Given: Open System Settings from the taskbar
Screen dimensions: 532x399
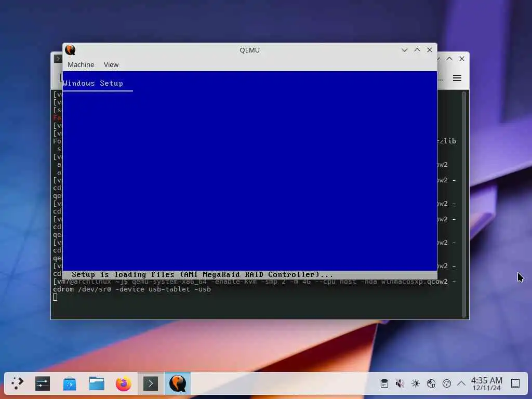Looking at the screenshot, I should [x=43, y=383].
